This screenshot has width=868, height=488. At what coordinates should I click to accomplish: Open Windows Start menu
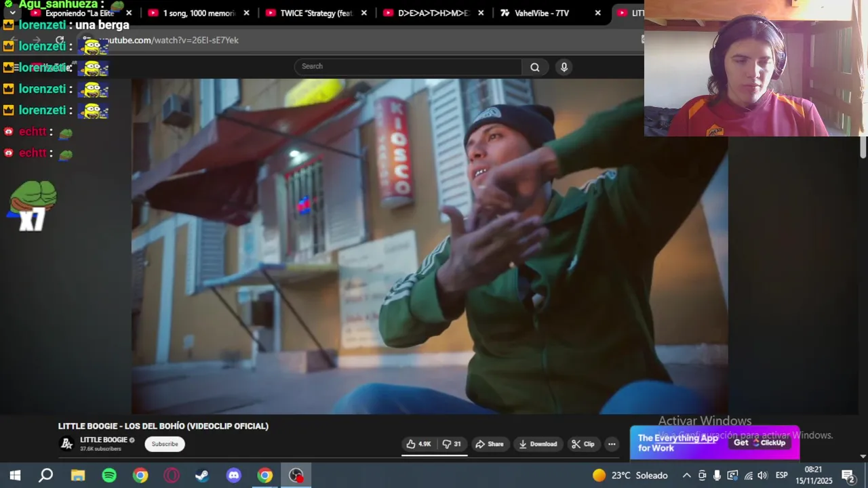[15, 475]
